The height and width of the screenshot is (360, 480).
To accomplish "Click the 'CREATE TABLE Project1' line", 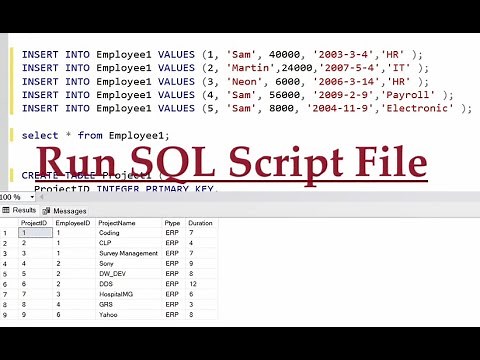I will click(92, 175).
